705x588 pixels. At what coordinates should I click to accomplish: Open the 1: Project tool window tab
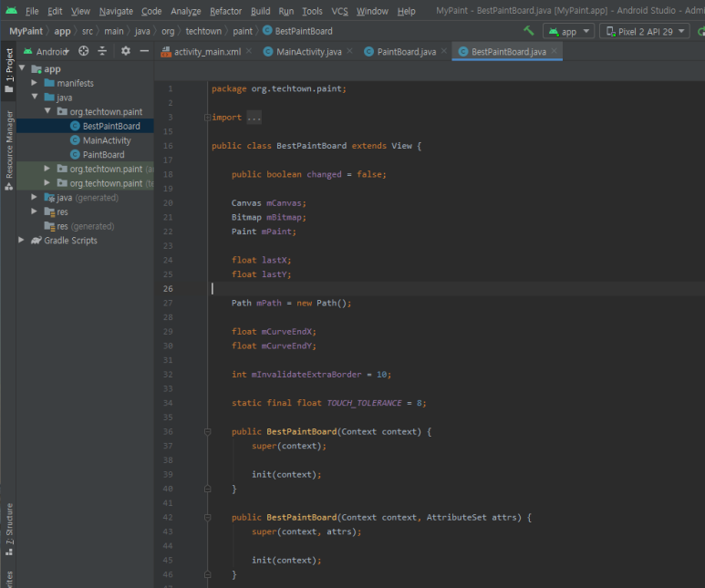pyautogui.click(x=9, y=69)
